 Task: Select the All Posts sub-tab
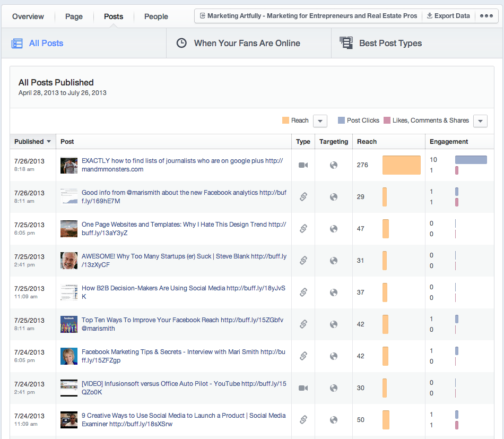point(84,43)
